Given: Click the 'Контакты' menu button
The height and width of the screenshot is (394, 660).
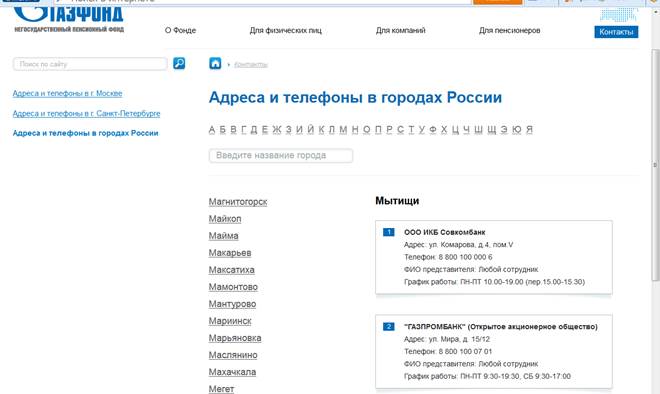Looking at the screenshot, I should coord(616,32).
